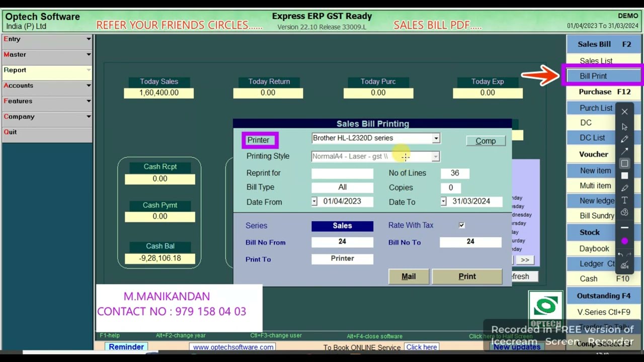Select the marker highlighter tool

click(624, 188)
